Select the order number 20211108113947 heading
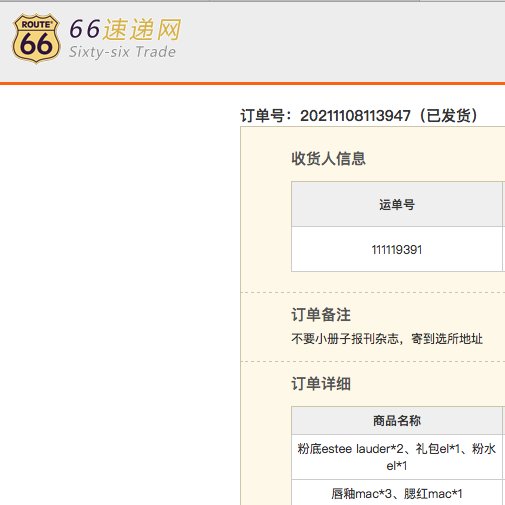 point(359,116)
